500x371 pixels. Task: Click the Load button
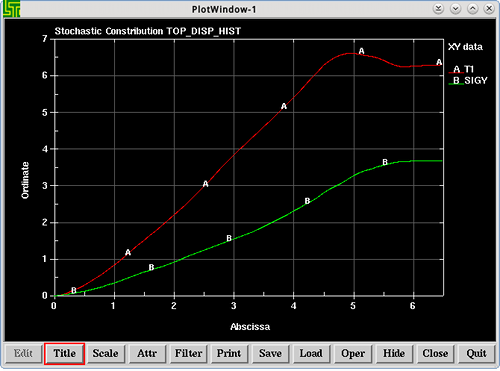[x=311, y=353]
